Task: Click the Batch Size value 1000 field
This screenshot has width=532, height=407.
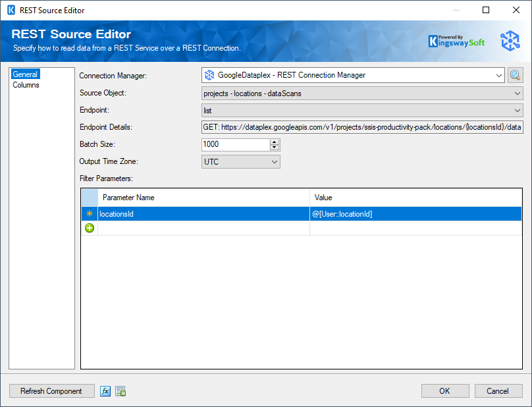Action: [236, 145]
